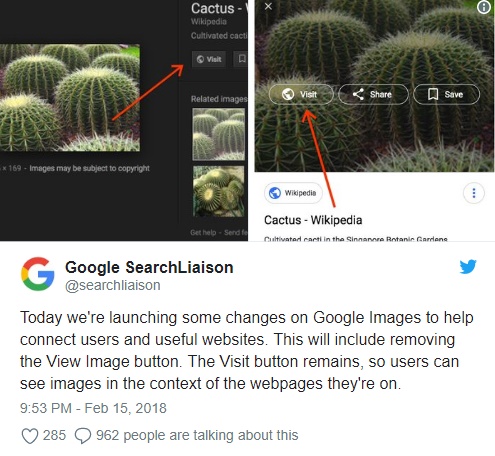The image size is (495, 456).
Task: Open the Cactus - Wikipedia title link
Action: click(313, 220)
